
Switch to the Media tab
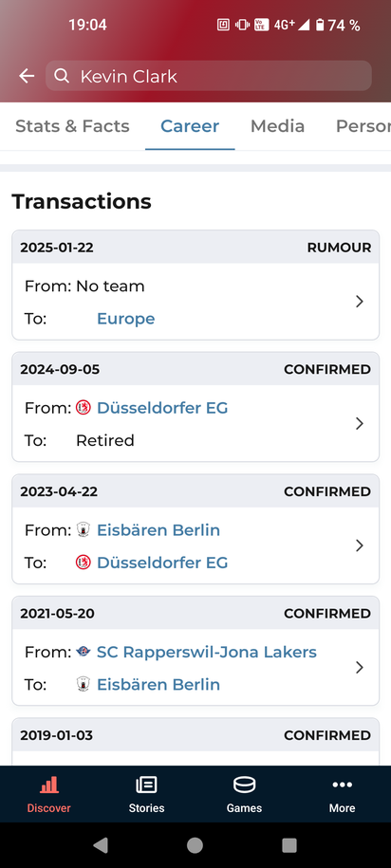tap(277, 126)
